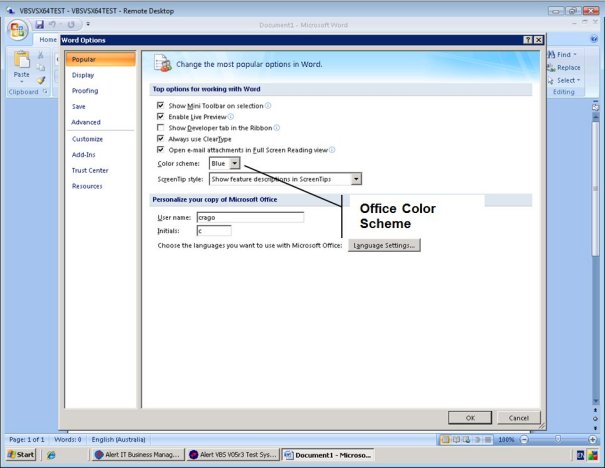Click the Cancel button
The height and width of the screenshot is (468, 605).
click(519, 418)
